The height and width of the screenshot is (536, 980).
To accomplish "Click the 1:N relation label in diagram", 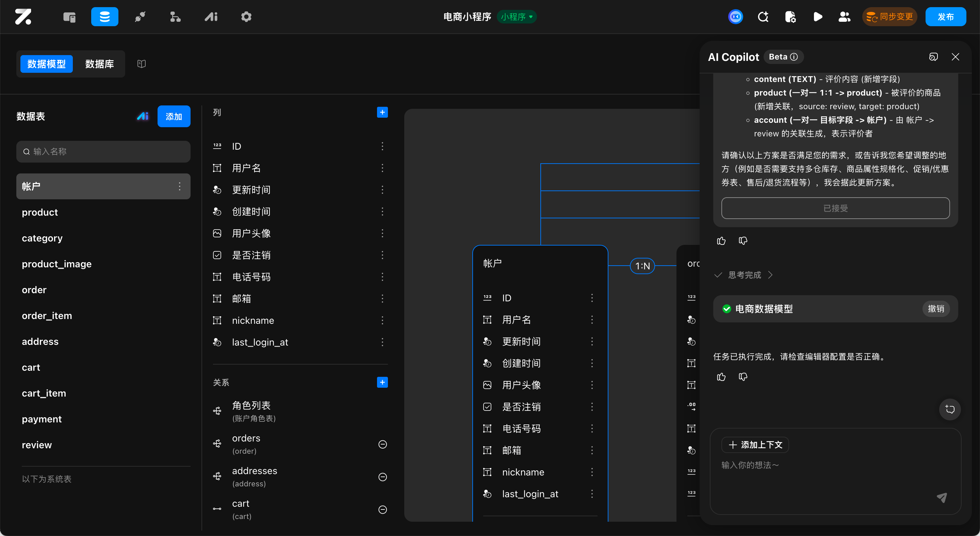I will tap(642, 266).
